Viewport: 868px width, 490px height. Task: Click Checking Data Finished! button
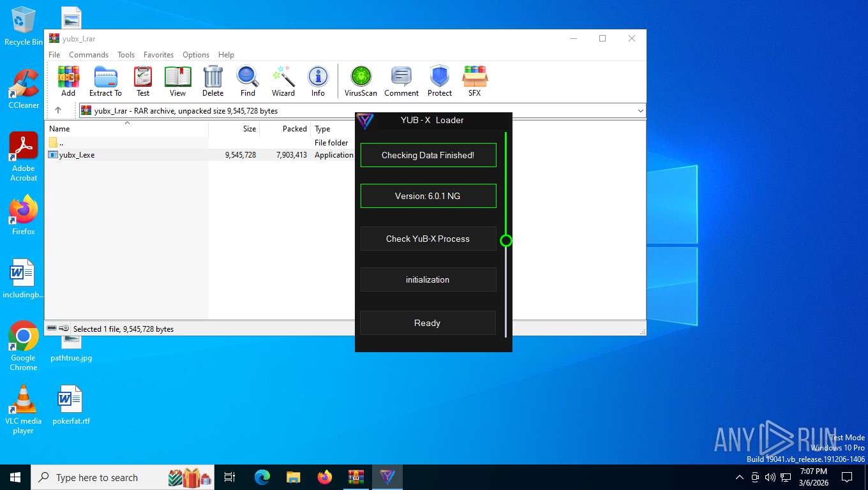coord(428,155)
